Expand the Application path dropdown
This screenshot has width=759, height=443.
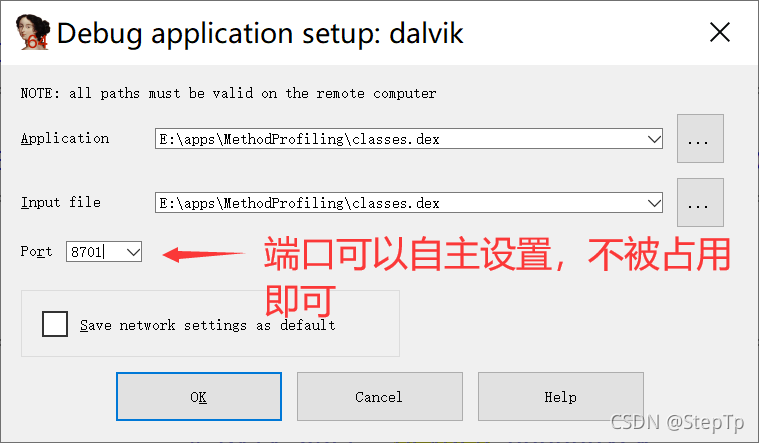(654, 139)
